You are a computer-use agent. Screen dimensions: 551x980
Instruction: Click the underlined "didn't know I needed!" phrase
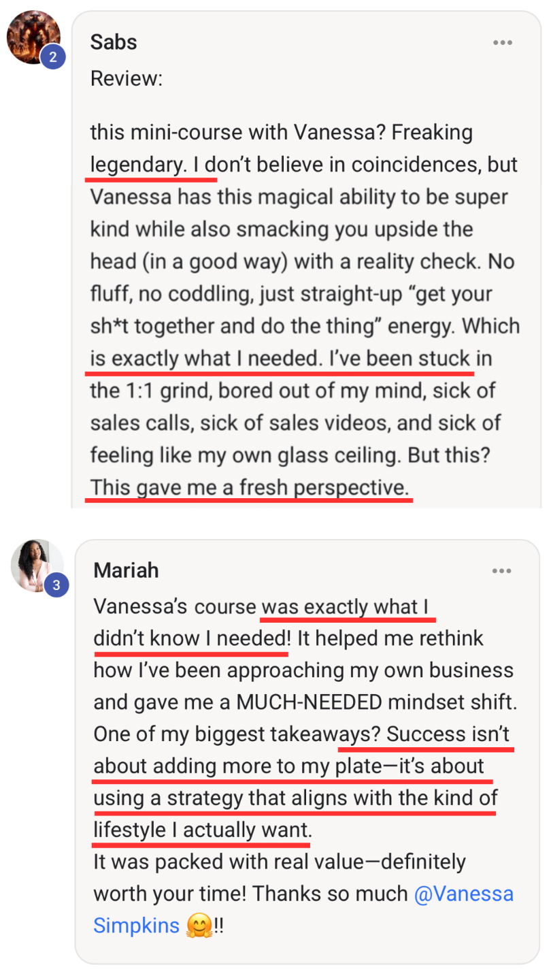191,638
